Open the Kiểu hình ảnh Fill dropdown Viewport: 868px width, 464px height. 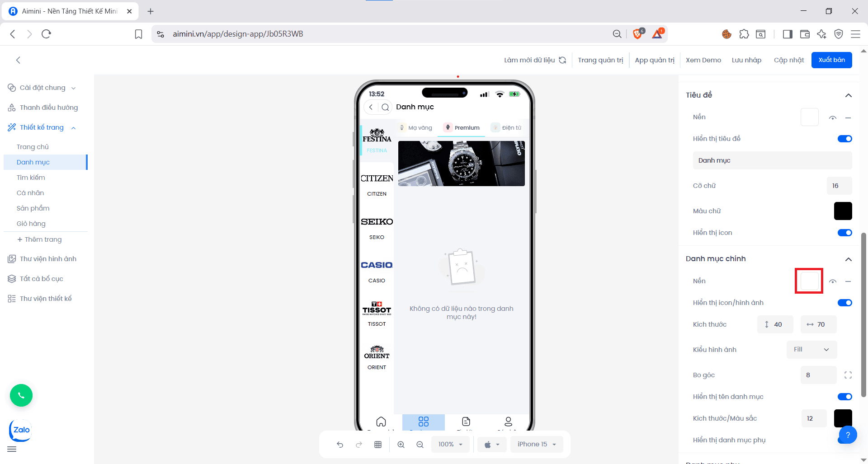(811, 350)
